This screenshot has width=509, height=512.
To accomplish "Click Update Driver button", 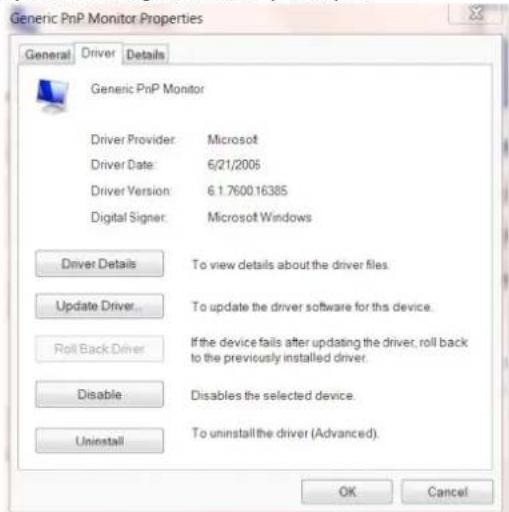I will point(99,306).
